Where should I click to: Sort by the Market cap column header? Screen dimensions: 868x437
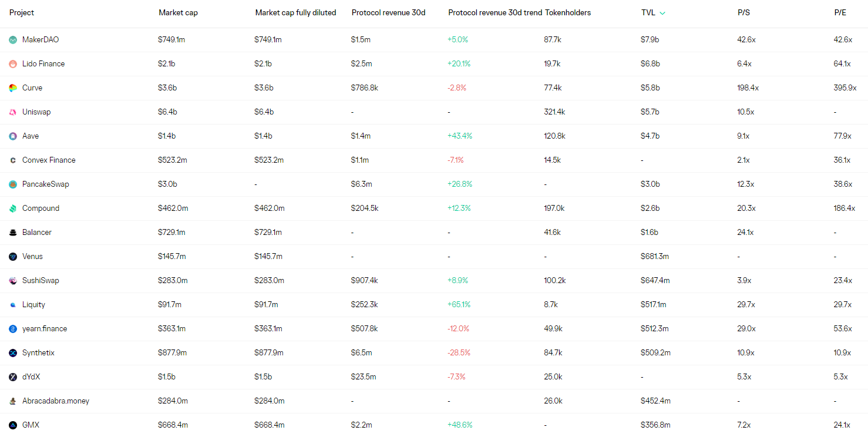coord(178,13)
